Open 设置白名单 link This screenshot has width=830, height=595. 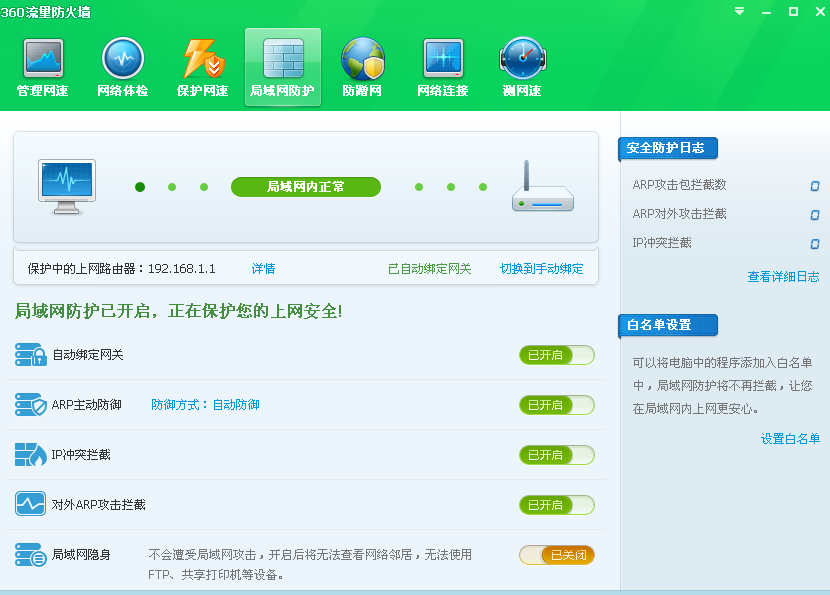[x=790, y=438]
